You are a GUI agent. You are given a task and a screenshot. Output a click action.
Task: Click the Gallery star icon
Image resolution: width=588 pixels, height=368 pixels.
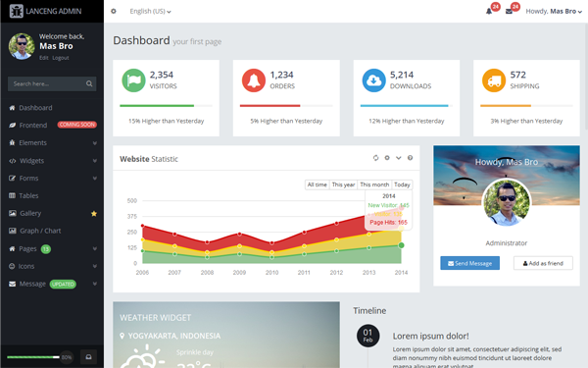(94, 214)
